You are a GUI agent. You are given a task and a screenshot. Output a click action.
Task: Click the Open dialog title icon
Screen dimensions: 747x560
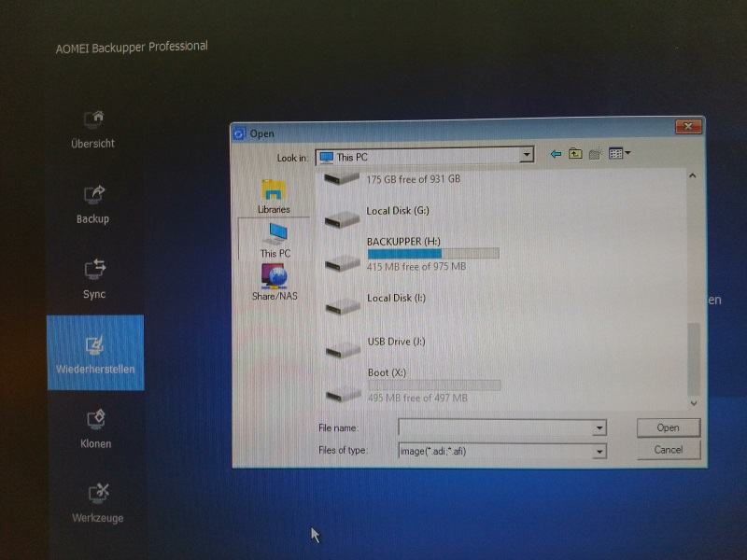pyautogui.click(x=238, y=133)
